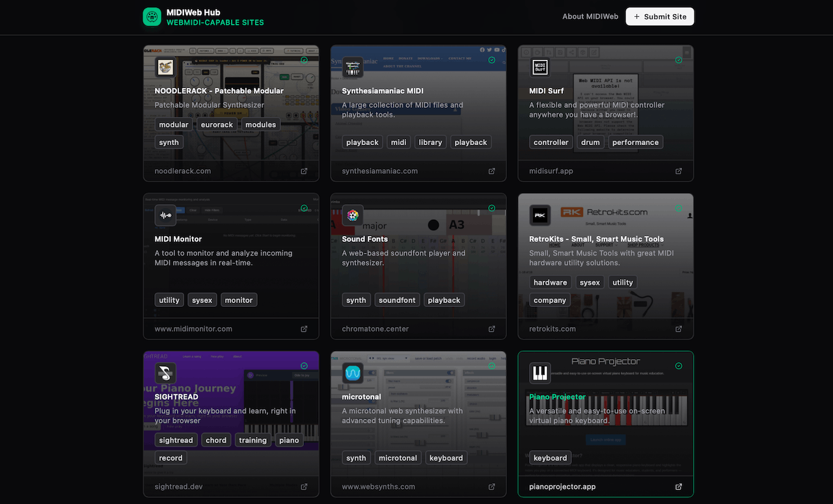Image resolution: width=833 pixels, height=504 pixels.
Task: Open the MIDI Monitor title
Action: pos(178,239)
